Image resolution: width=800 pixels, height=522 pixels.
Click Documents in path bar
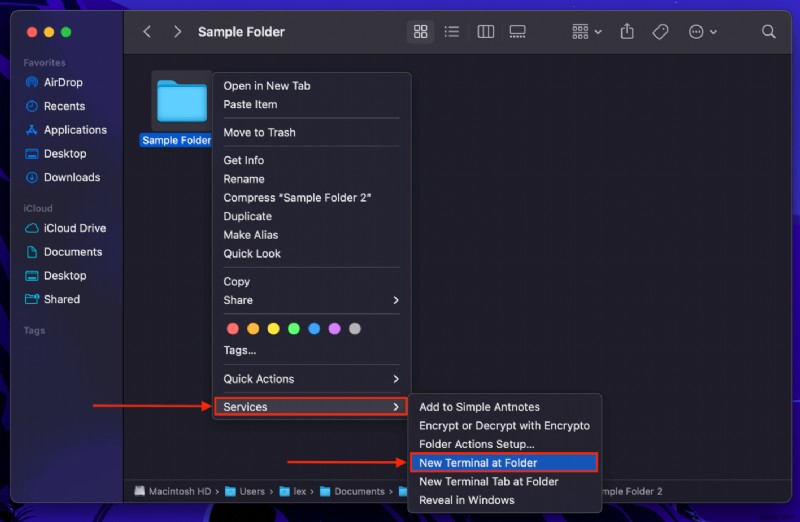coord(352,491)
